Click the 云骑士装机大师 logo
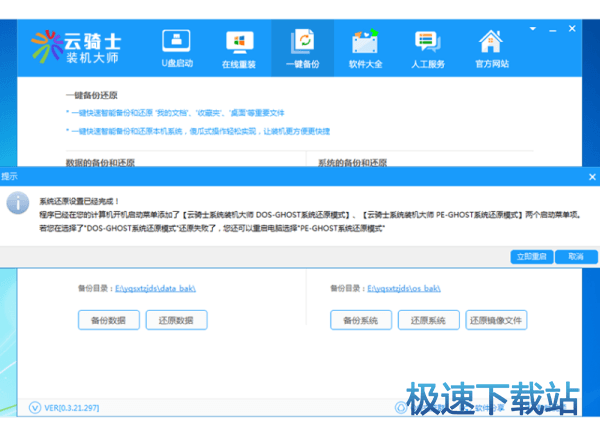 tap(76, 47)
